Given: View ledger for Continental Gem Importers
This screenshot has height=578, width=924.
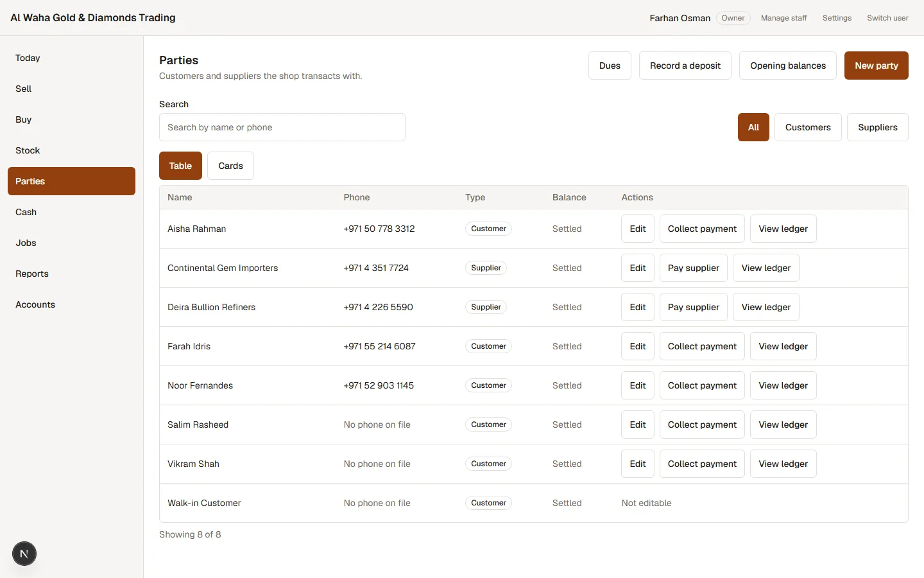Looking at the screenshot, I should 766,268.
